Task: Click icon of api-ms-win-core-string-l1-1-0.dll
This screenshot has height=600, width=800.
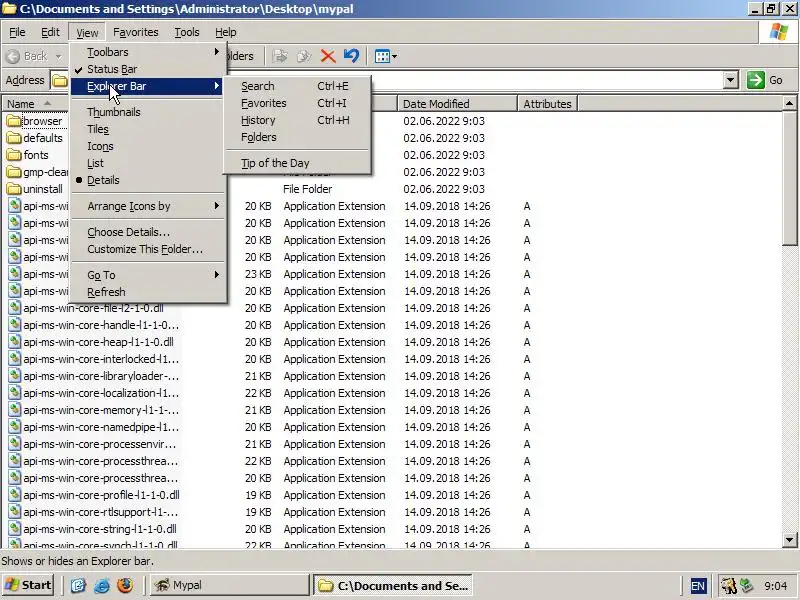Action: click(x=15, y=529)
